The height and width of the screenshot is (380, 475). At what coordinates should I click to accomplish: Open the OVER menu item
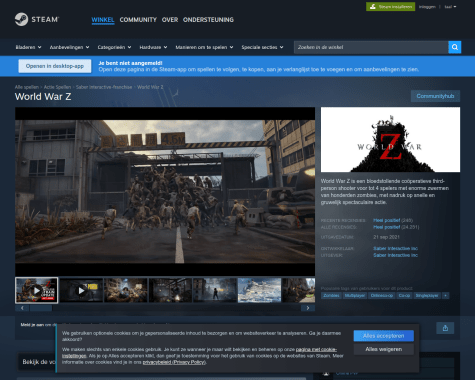(x=170, y=20)
